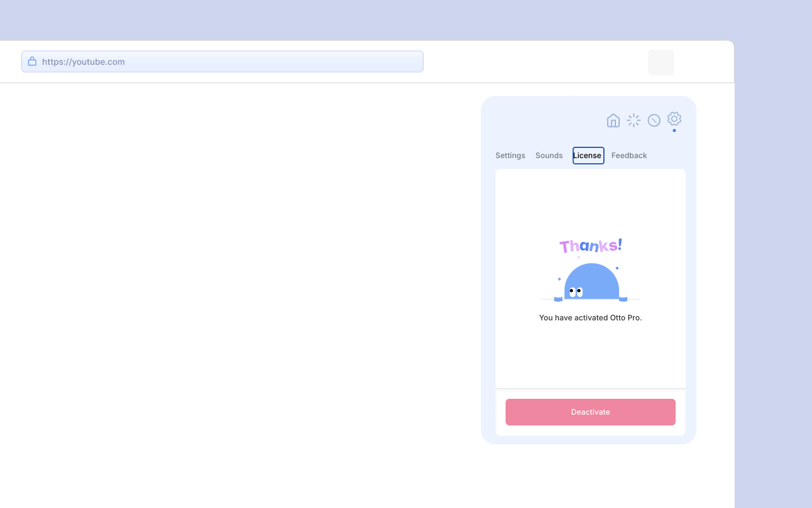Go to the Feedback tab
This screenshot has height=508, width=812.
(x=629, y=156)
